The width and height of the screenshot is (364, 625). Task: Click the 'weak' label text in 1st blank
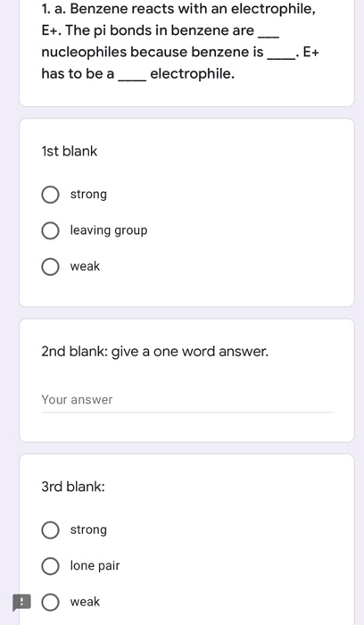click(x=85, y=266)
